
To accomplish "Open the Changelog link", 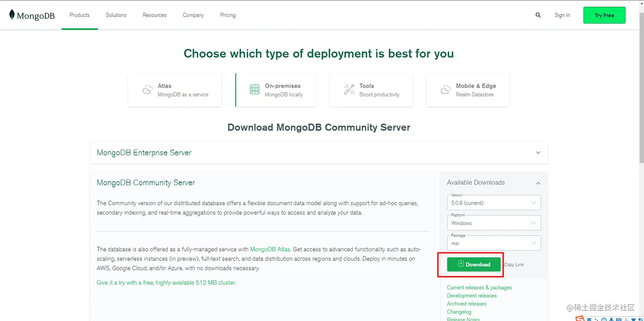I will (x=459, y=312).
